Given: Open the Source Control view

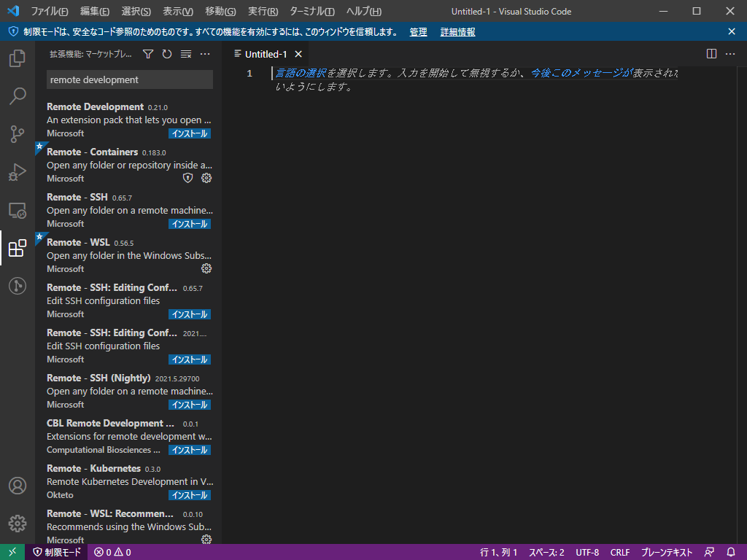Looking at the screenshot, I should coord(18,134).
